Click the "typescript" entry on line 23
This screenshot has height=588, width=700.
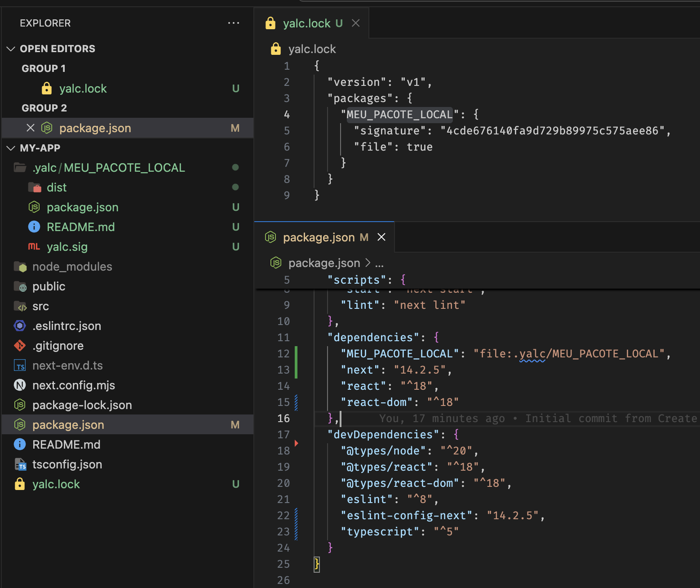[400, 532]
